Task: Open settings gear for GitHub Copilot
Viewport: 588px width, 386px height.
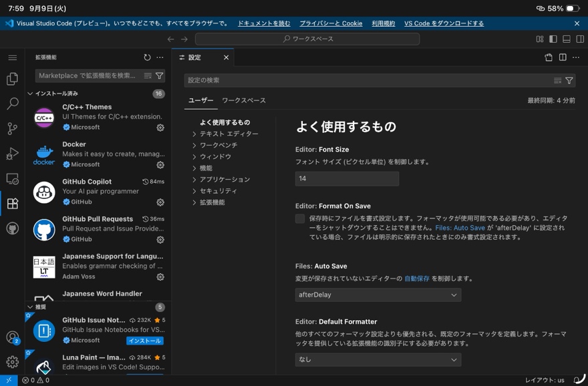Action: 160,202
